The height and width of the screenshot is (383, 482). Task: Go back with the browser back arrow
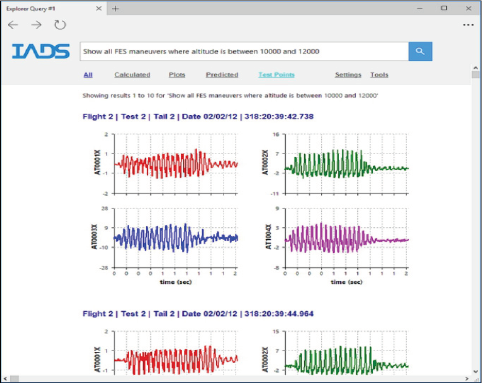[x=13, y=25]
